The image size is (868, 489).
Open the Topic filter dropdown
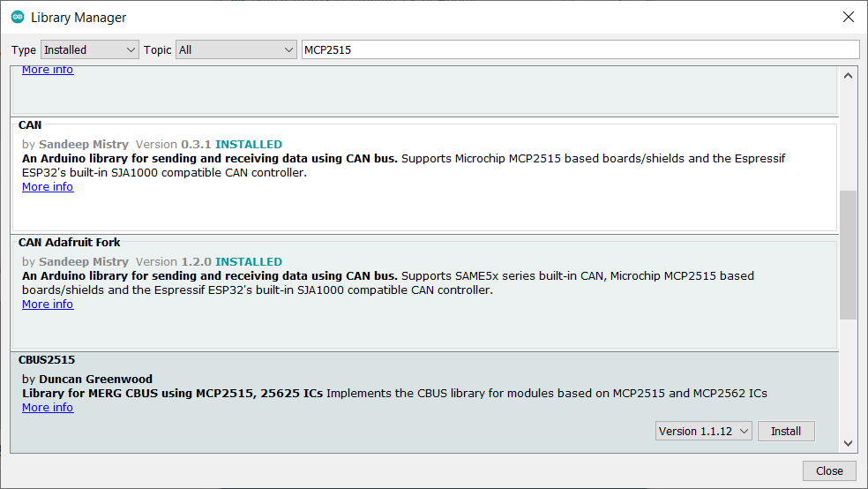coord(236,50)
